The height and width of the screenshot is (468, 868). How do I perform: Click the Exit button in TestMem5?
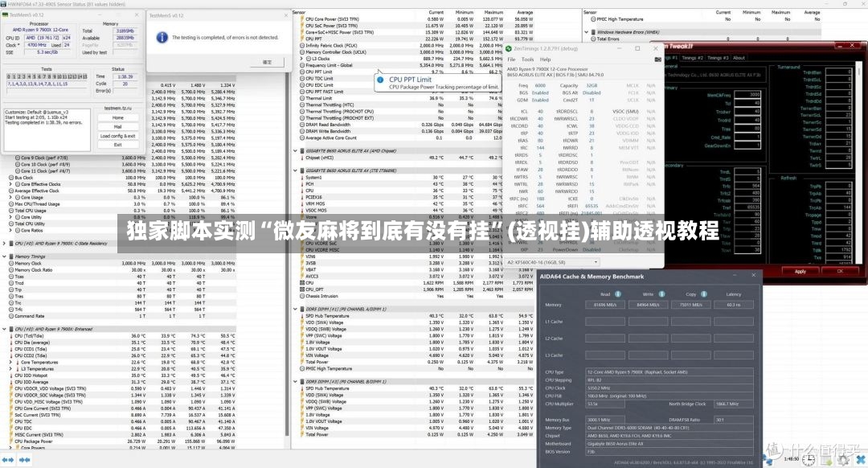pos(118,145)
